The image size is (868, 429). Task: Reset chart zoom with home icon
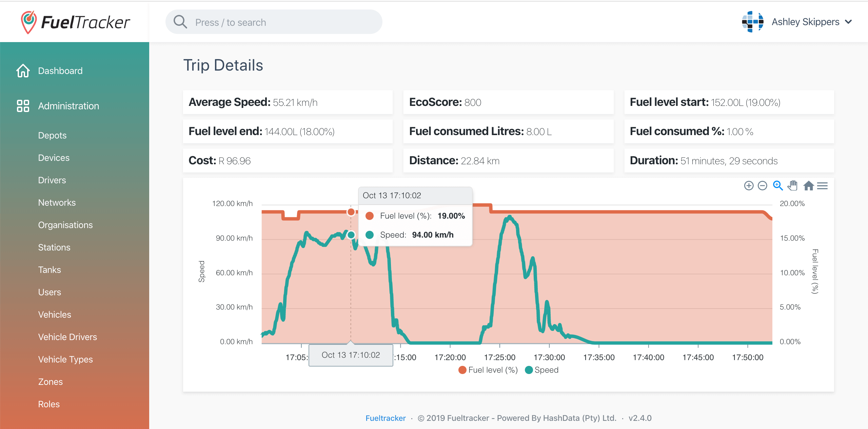point(809,186)
